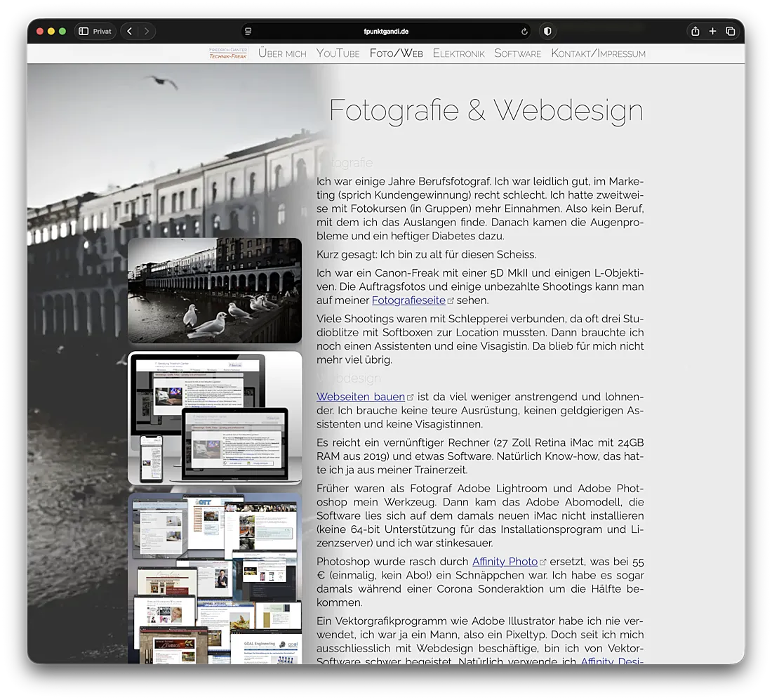
Task: Open the Share menu
Action: click(695, 32)
